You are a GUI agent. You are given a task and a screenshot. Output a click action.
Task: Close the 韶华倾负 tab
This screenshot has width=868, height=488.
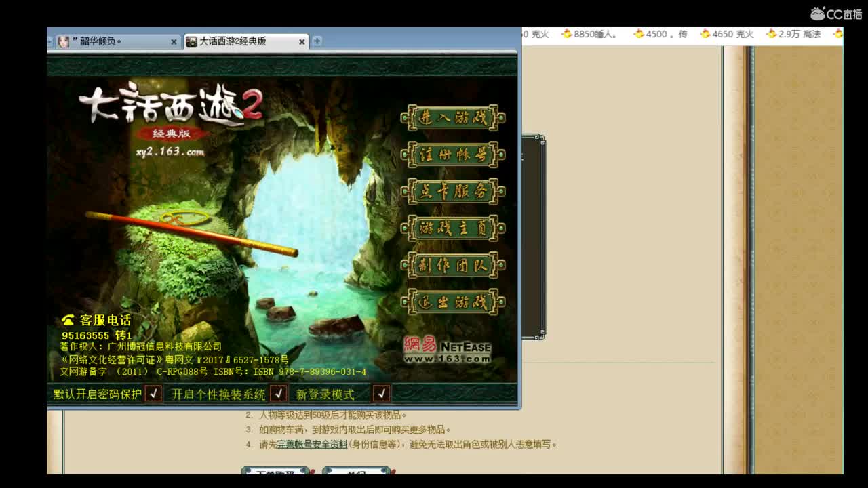(174, 42)
